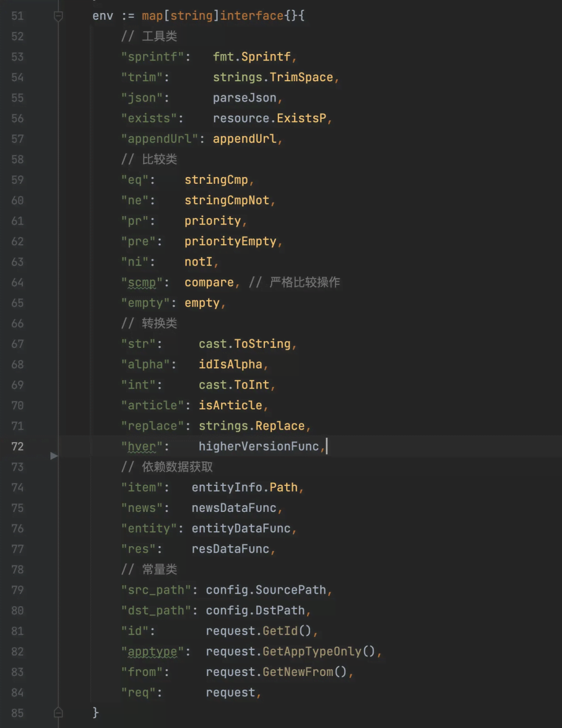Click the request.GetNewFrom() call
562x728 pixels.
pyautogui.click(x=276, y=672)
